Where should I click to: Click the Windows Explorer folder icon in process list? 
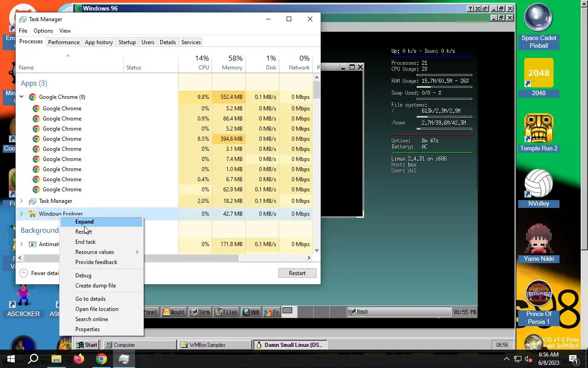(x=32, y=214)
